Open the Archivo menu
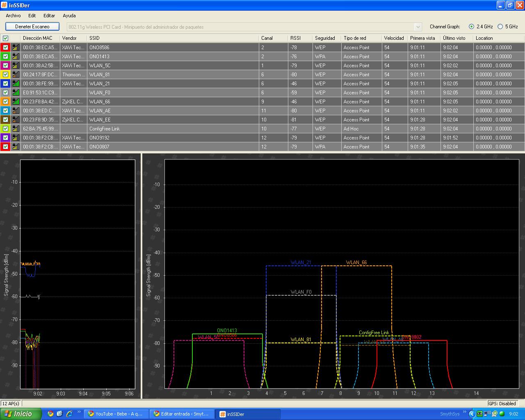Viewport: 525px width, 420px height. (13, 16)
